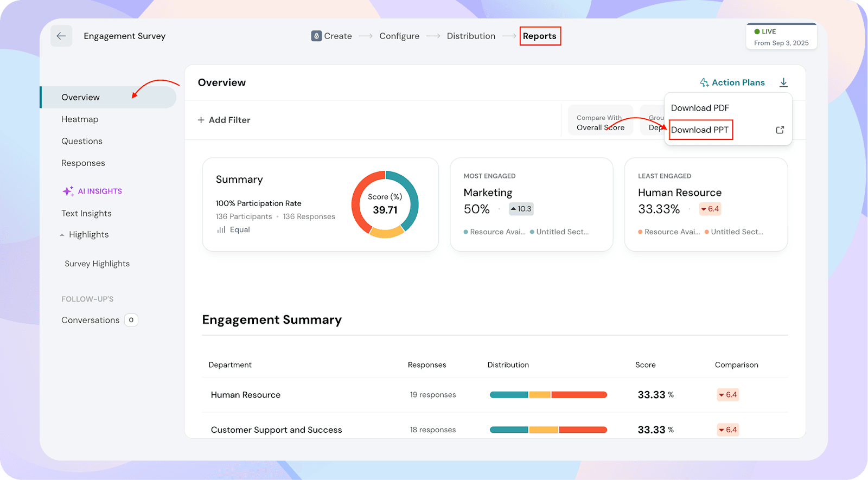Click the back arrow beside Engagement Survey
Image resolution: width=868 pixels, height=480 pixels.
click(61, 36)
